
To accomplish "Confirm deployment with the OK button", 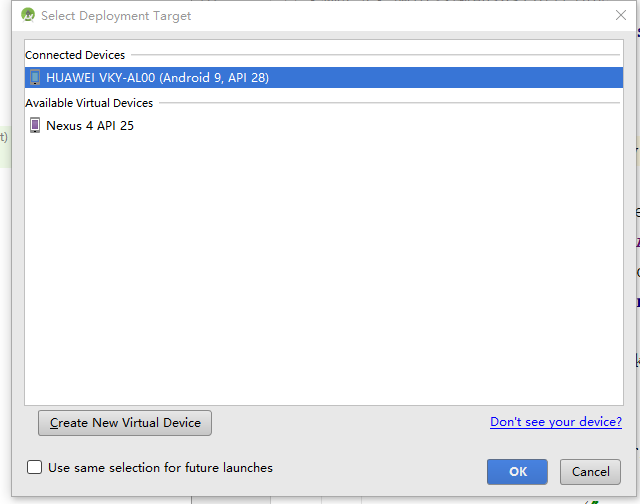I will 517,472.
